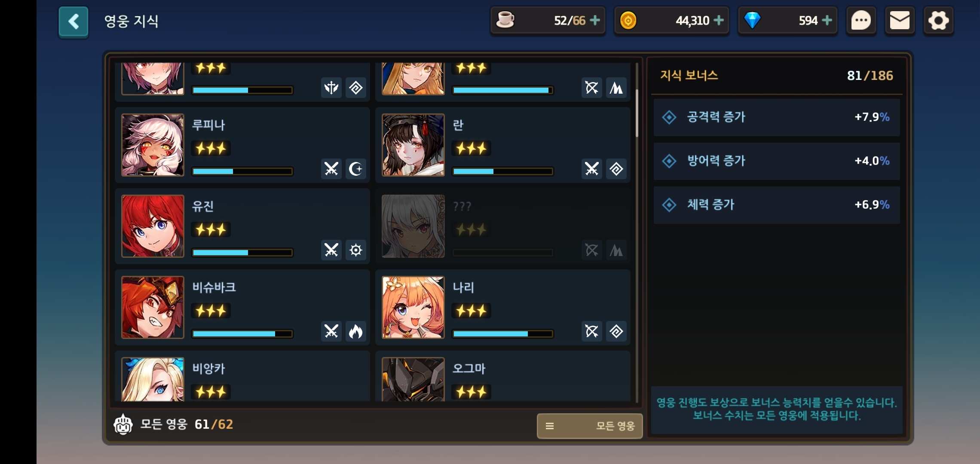Select the 방어력 증가 bonus row
980x464 pixels.
tap(777, 161)
